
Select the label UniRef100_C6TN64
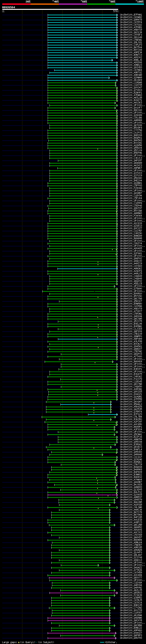131,70
